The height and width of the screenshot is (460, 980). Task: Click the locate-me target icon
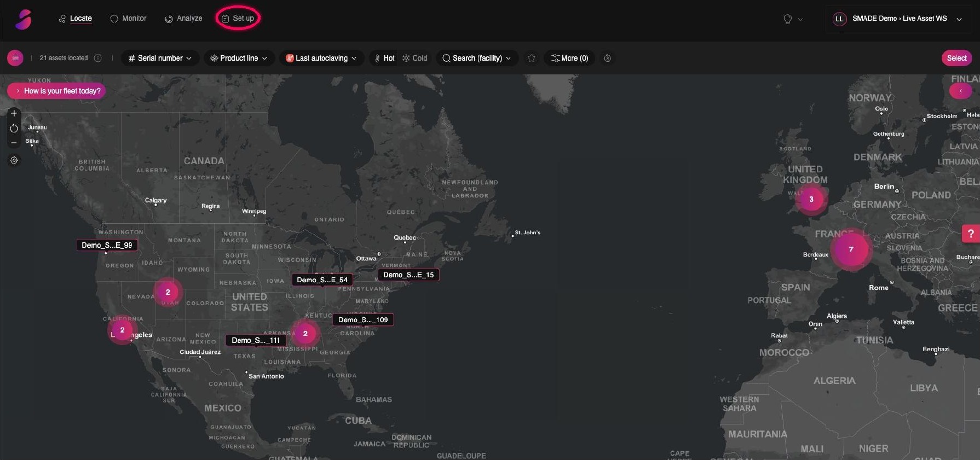tap(14, 160)
